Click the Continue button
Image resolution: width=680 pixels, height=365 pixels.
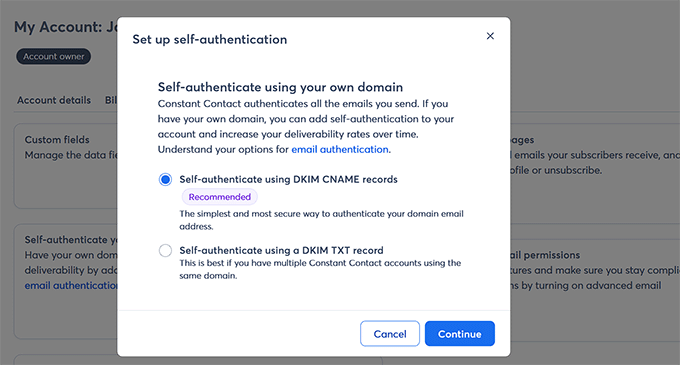click(460, 334)
